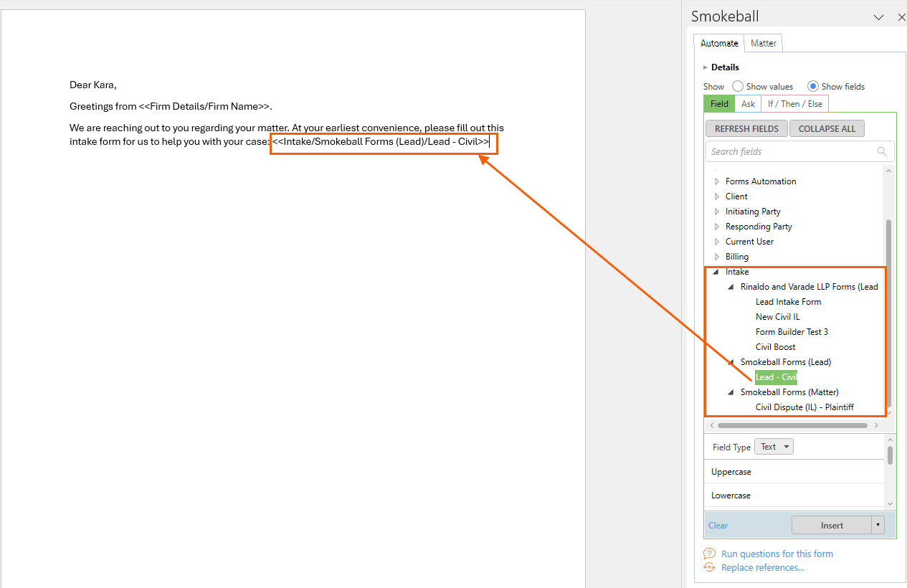Click the Smokeball Forms (Lead) label

pos(786,362)
